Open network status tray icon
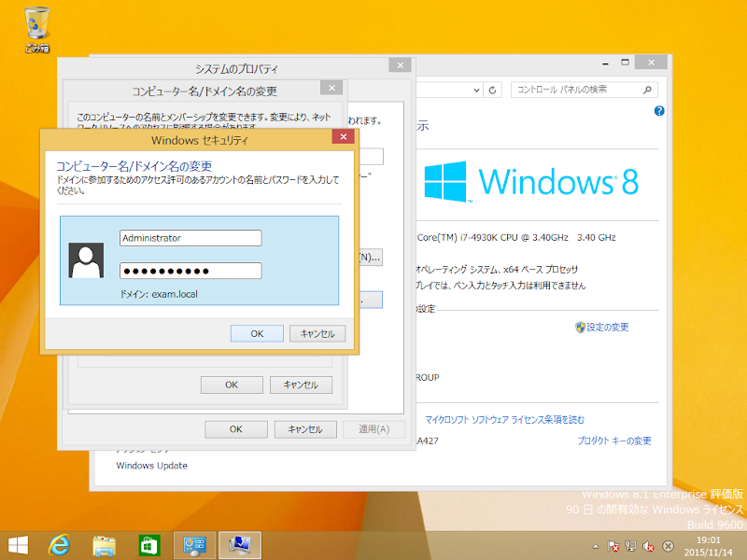Viewport: 747px width, 560px height. pos(631,546)
